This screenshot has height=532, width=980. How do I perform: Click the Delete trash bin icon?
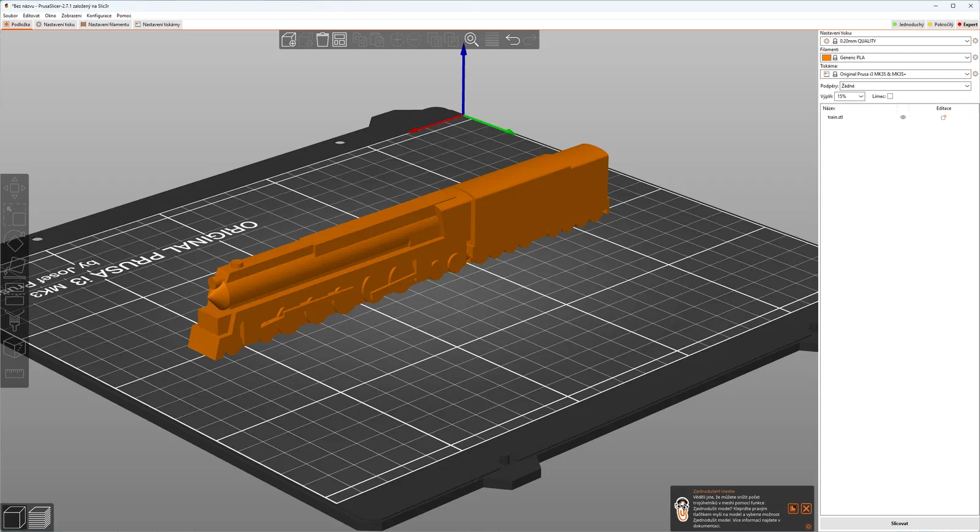[x=322, y=40]
